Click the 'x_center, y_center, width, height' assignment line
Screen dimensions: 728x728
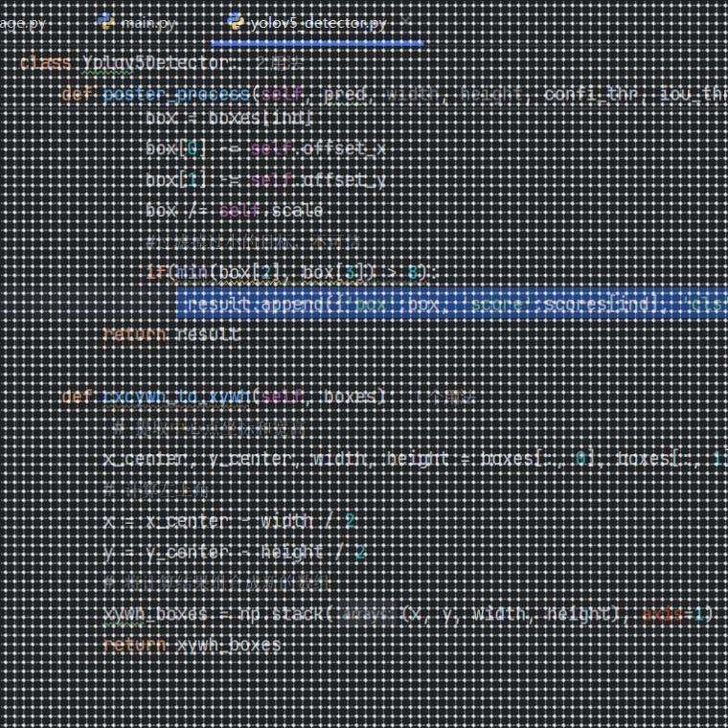click(x=416, y=459)
